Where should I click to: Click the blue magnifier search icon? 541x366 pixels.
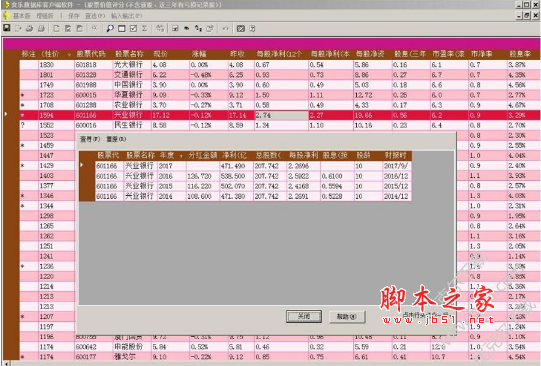(x=110, y=29)
